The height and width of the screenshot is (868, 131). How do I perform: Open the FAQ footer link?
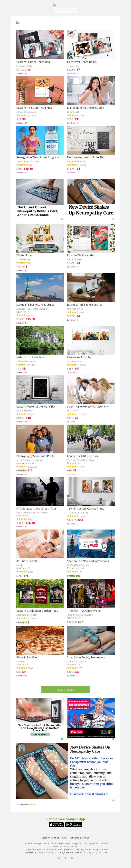pyautogui.click(x=64, y=837)
